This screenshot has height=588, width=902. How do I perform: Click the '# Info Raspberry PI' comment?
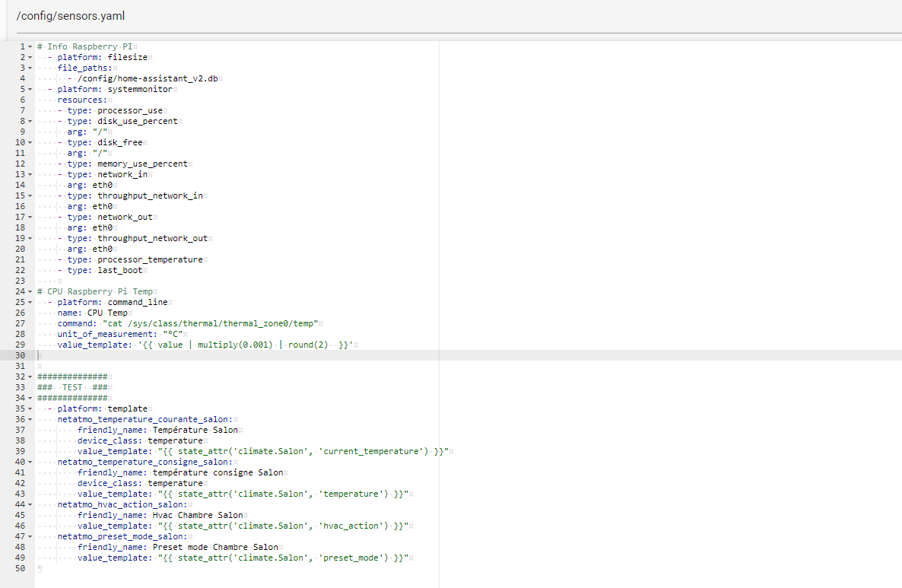coord(85,46)
